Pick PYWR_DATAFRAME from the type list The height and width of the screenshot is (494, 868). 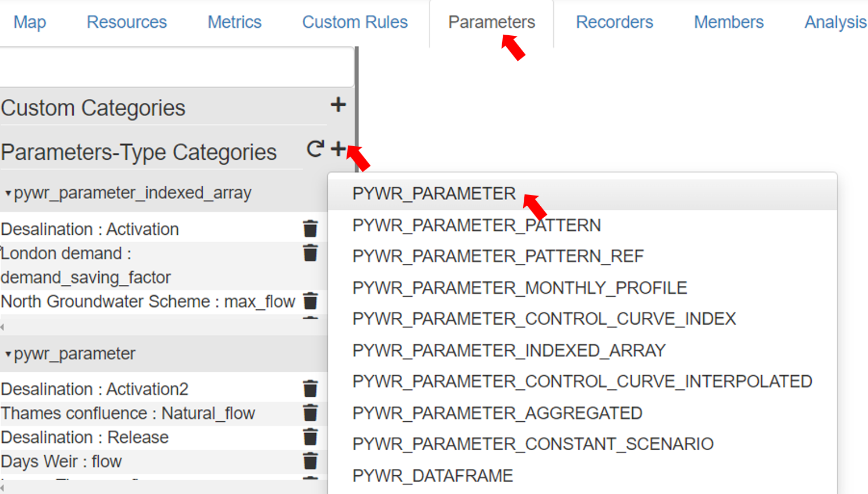pos(432,475)
